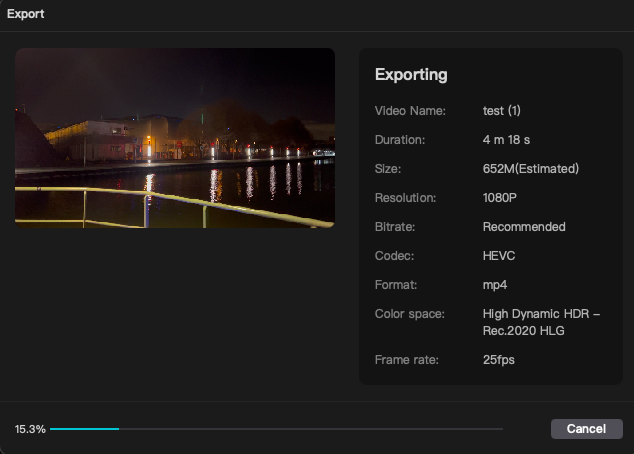Image resolution: width=634 pixels, height=454 pixels.
Task: Click the resolution value 1080P
Action: point(499,198)
